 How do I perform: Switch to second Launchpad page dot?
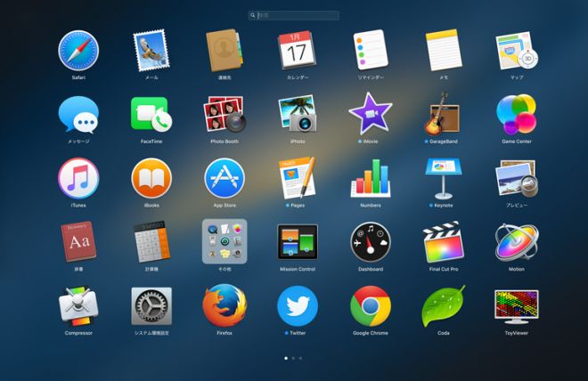point(293,358)
